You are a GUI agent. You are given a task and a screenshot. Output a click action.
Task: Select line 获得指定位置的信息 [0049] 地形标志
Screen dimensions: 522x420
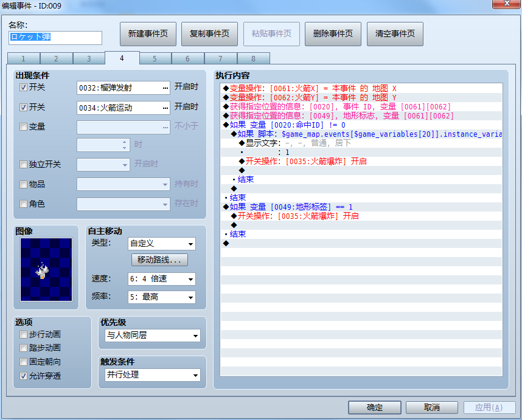361,115
